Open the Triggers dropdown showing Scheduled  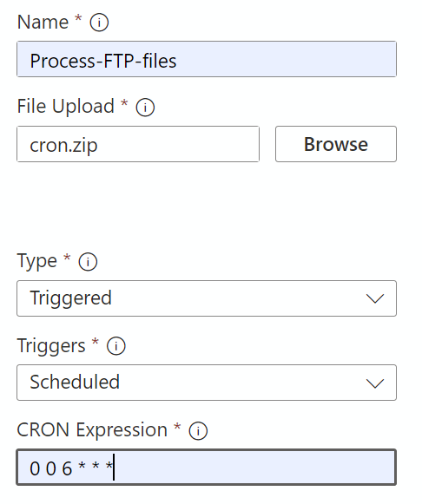(207, 383)
